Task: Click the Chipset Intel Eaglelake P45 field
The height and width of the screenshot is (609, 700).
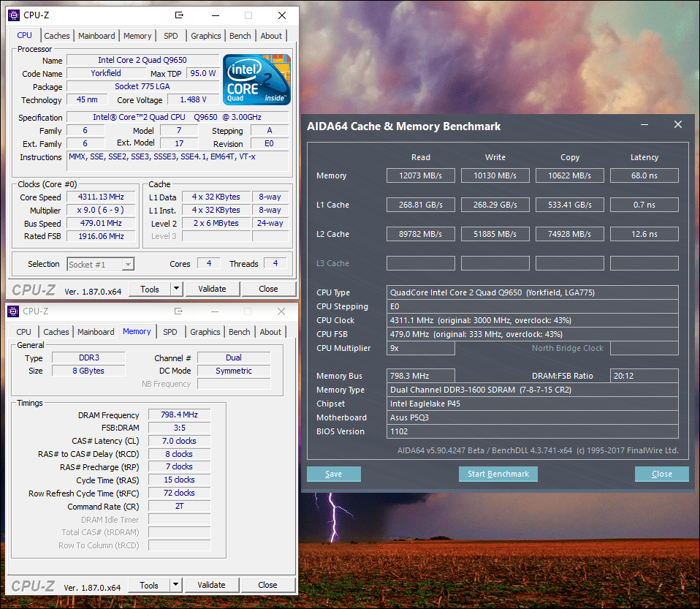Action: (x=532, y=404)
